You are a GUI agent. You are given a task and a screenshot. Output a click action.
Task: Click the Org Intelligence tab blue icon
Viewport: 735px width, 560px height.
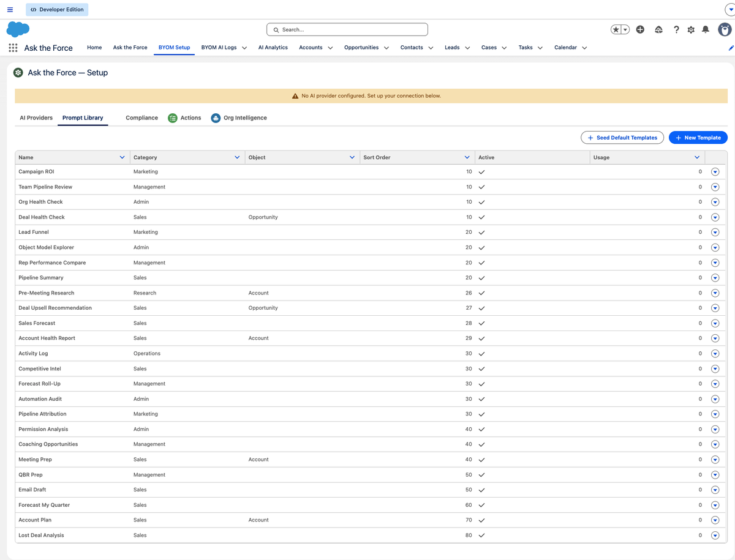[216, 118]
